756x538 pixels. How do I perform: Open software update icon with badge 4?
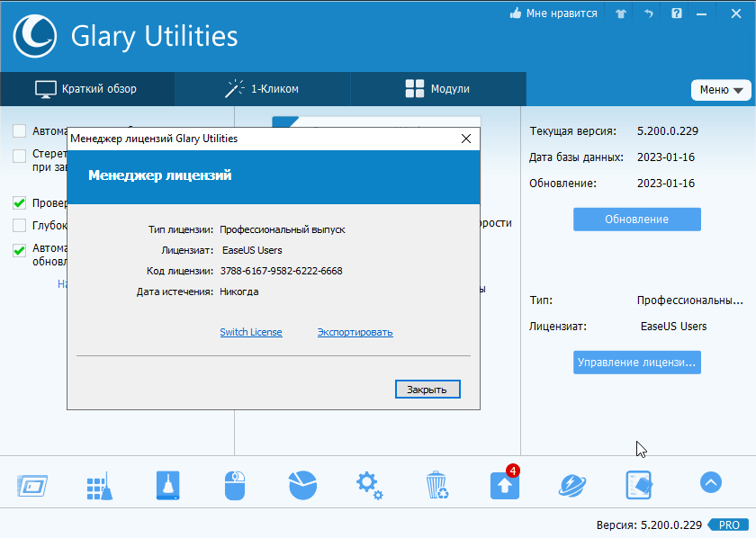click(x=505, y=483)
